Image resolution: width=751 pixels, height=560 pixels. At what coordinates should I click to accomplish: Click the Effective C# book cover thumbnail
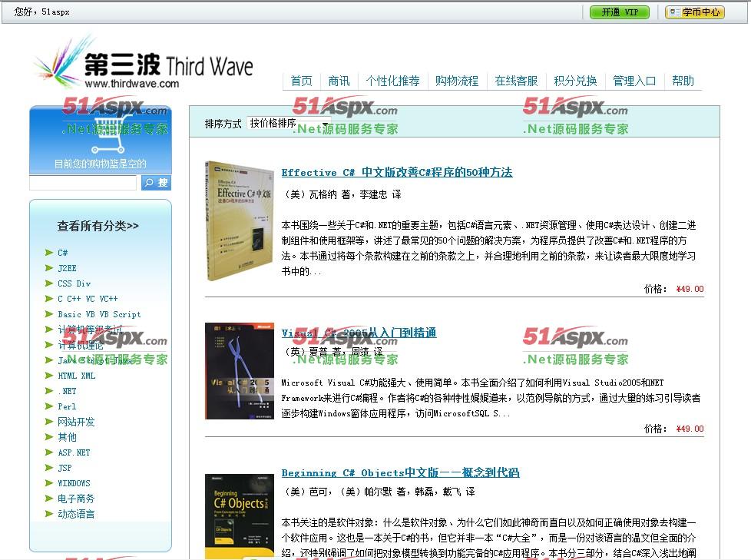coord(239,221)
